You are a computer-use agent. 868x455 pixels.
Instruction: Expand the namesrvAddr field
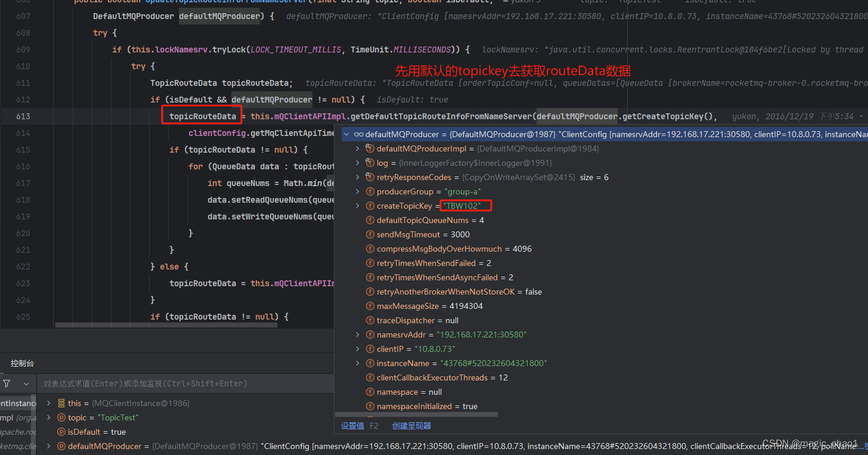click(358, 335)
